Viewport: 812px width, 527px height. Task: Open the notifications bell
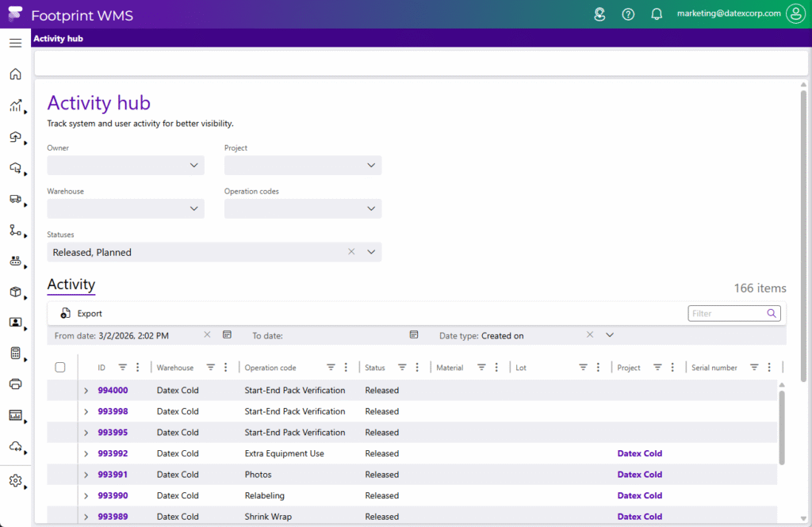point(656,14)
